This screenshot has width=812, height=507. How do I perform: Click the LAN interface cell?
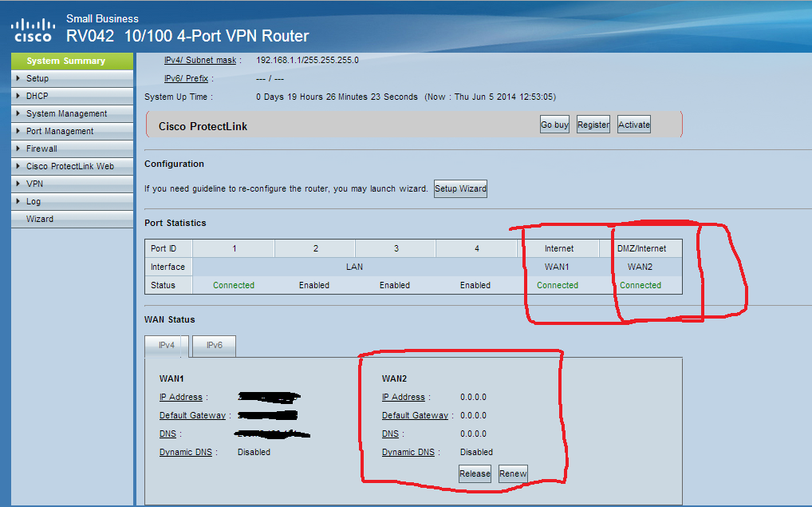point(355,267)
